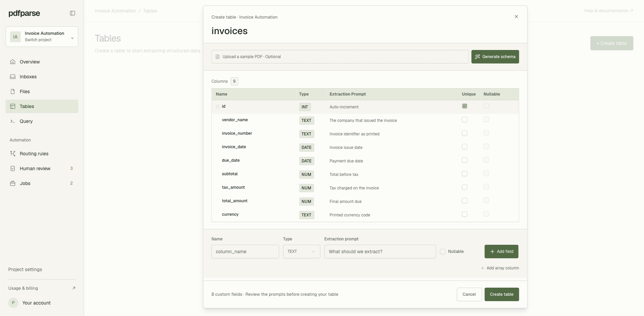Image resolution: width=644 pixels, height=316 pixels.
Task: Open the new field Type dropdown
Action: [302, 252]
